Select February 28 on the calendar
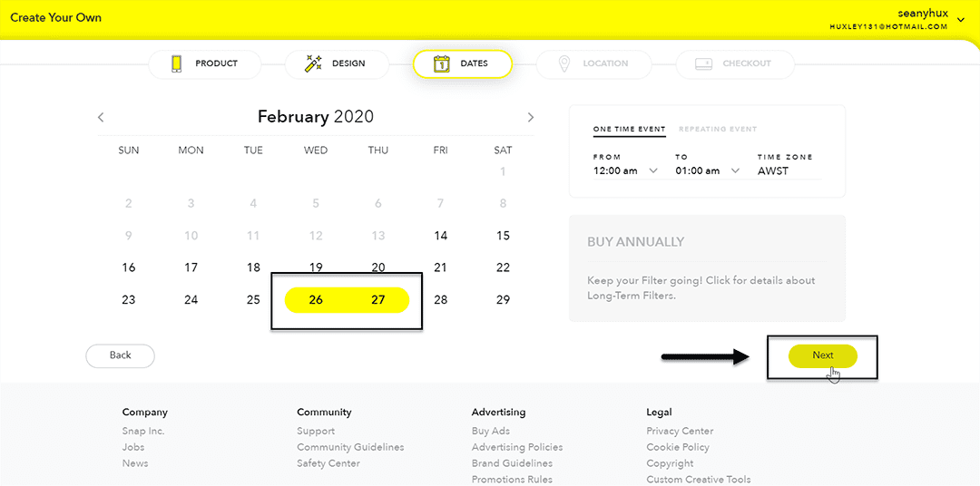The image size is (980, 486). coord(441,300)
